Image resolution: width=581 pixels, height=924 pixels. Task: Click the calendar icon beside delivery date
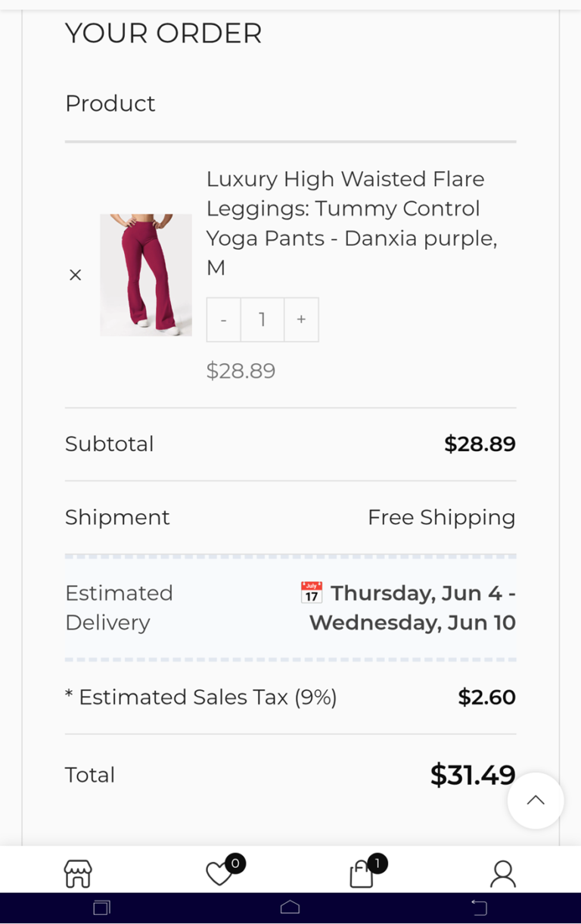pos(312,593)
